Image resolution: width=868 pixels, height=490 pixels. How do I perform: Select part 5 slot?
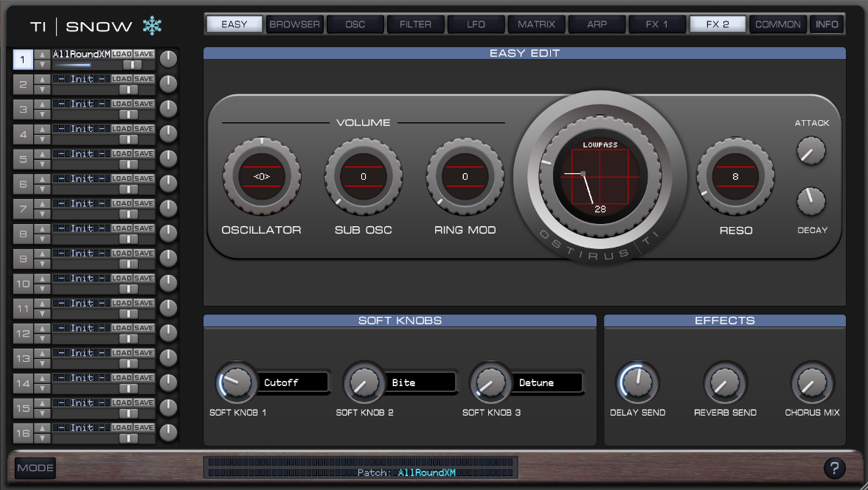(23, 158)
